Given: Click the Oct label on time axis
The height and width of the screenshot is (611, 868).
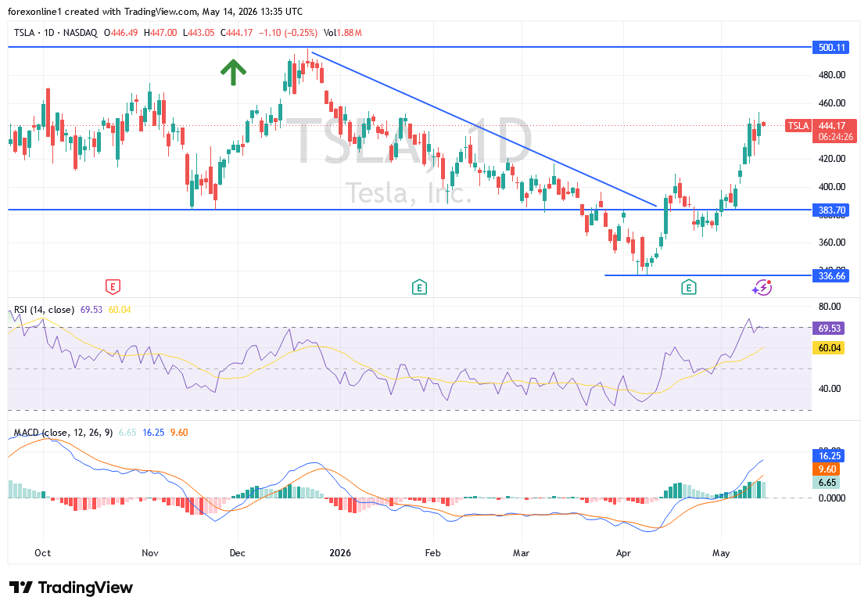Looking at the screenshot, I should 43,553.
